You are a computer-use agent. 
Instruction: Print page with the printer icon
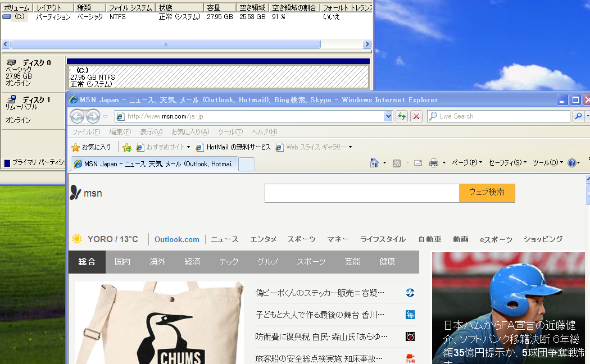[434, 163]
